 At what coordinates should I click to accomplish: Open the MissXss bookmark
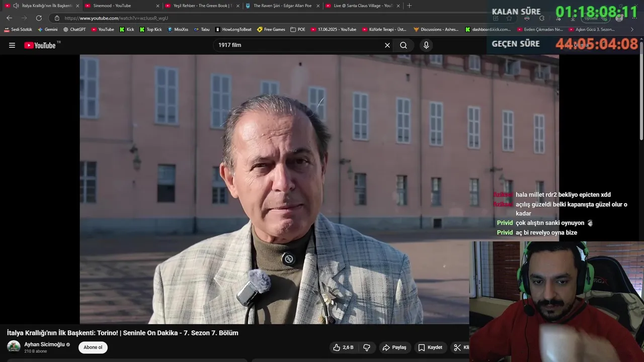[178, 30]
